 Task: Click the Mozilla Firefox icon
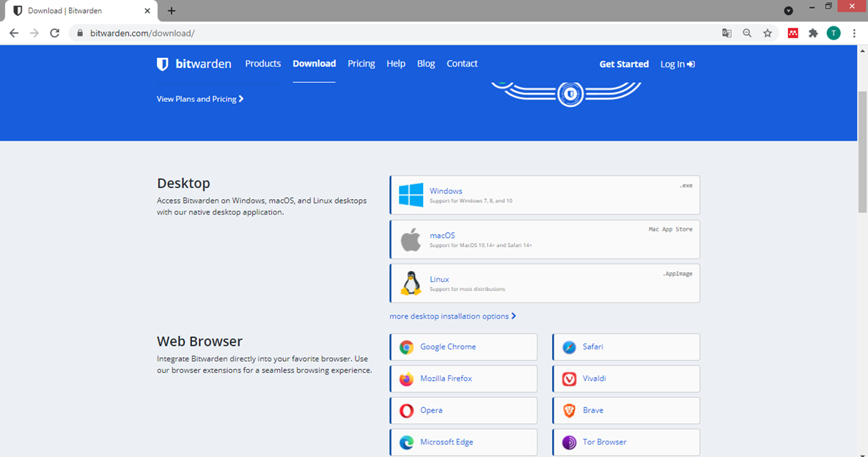[x=406, y=379]
